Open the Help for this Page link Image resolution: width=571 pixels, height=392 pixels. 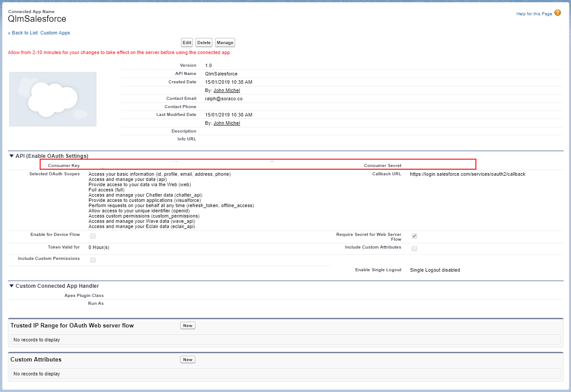click(x=534, y=14)
